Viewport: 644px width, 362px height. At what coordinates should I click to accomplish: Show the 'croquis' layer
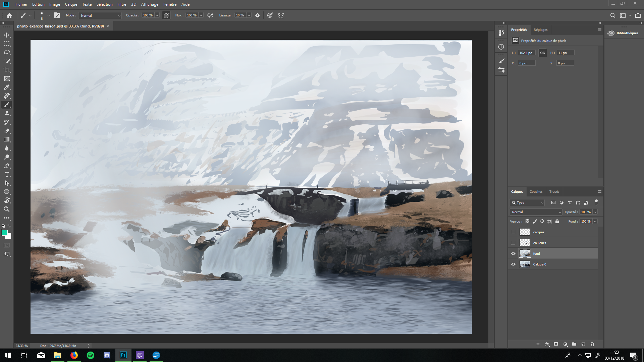[513, 232]
